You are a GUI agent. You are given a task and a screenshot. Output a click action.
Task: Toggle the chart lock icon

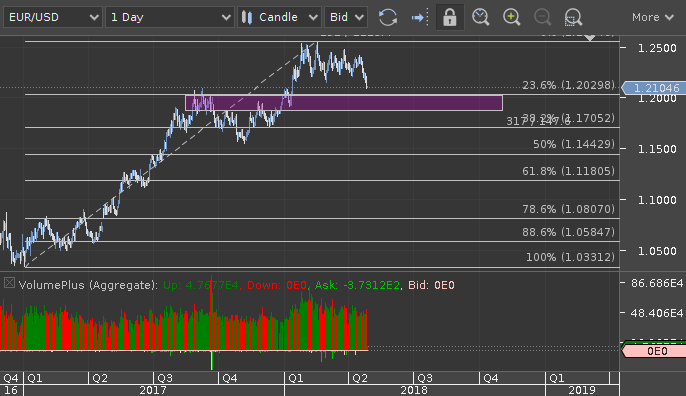pyautogui.click(x=449, y=18)
